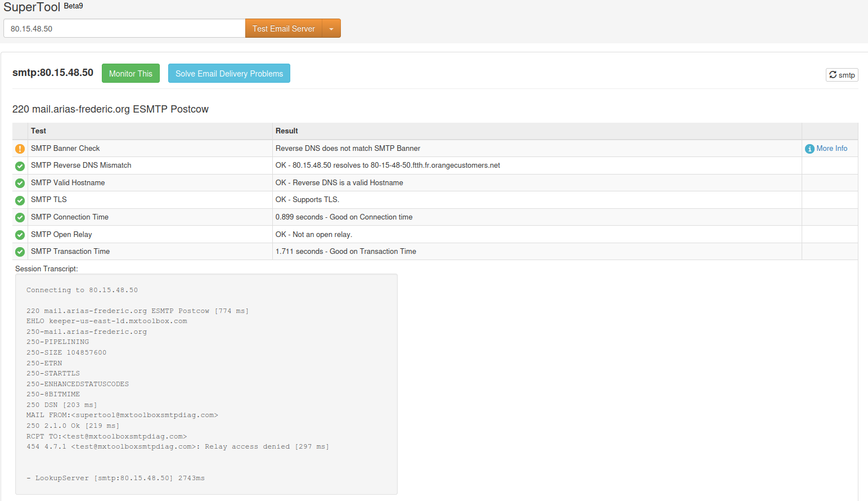
Task: Refresh the smtp lookup button
Action: [842, 75]
